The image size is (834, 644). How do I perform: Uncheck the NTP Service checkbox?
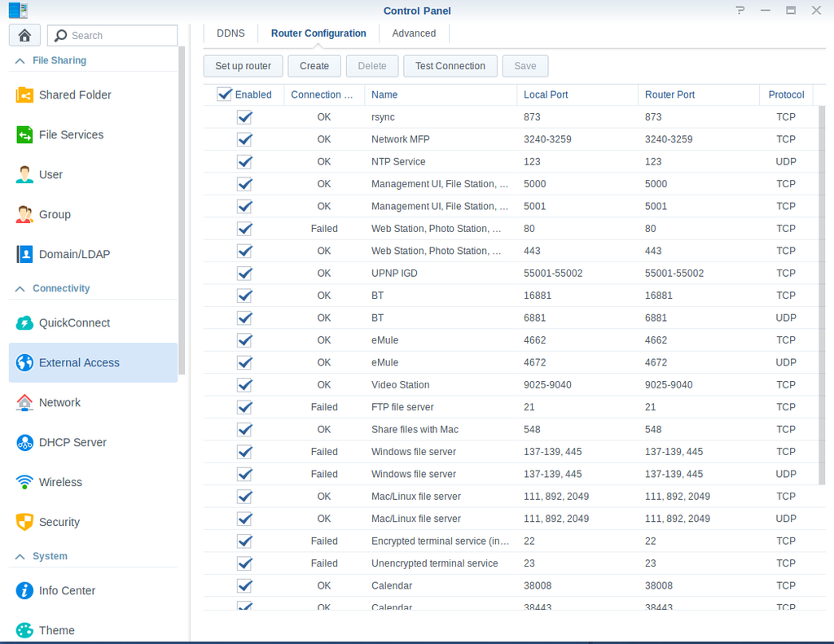click(244, 162)
